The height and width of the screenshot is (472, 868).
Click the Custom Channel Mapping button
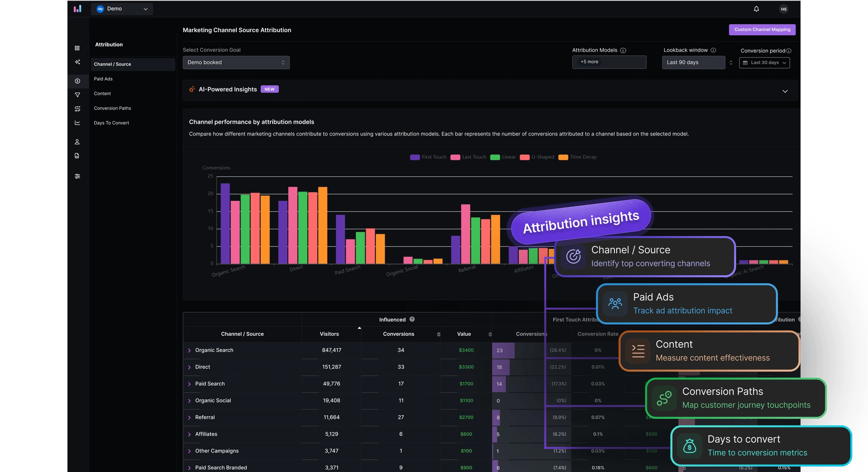pyautogui.click(x=762, y=30)
